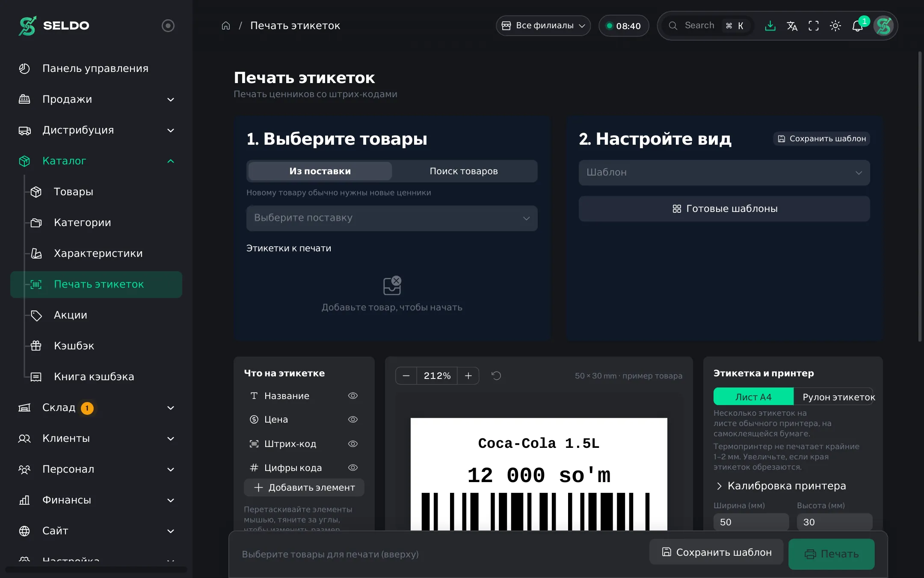Screen dimensions: 924x578
Task: Expand the Сайт sidebar section
Action: tap(96, 531)
